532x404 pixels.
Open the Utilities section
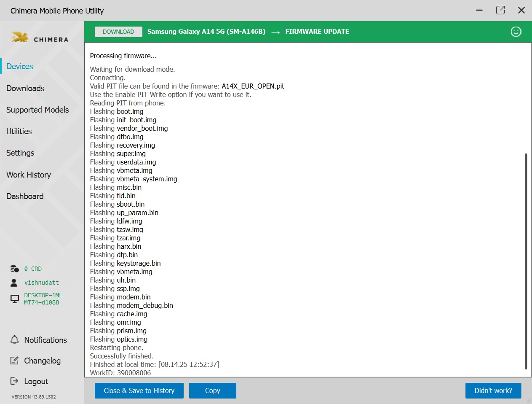coord(19,131)
